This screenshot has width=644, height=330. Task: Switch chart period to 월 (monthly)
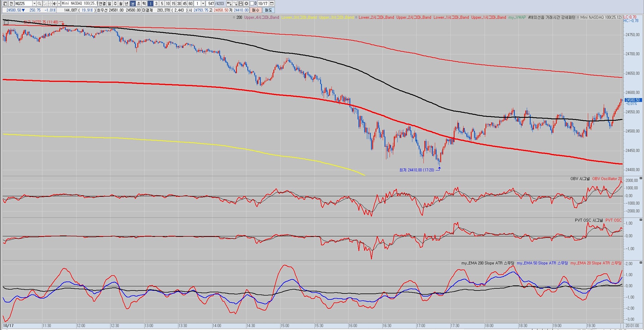point(121,3)
